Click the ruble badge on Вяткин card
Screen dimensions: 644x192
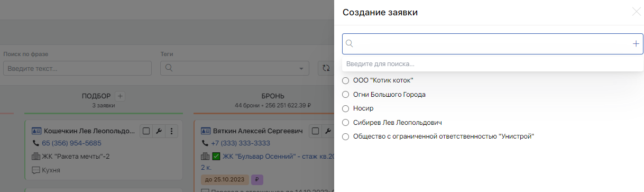click(x=257, y=179)
